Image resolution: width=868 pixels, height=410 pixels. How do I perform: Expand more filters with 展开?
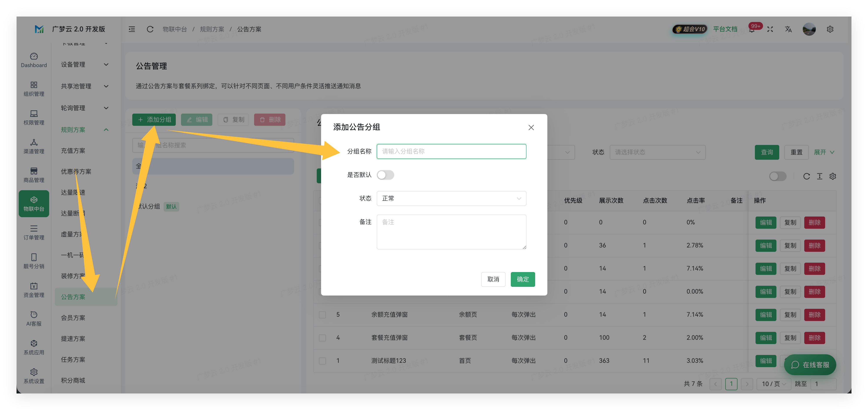[824, 152]
